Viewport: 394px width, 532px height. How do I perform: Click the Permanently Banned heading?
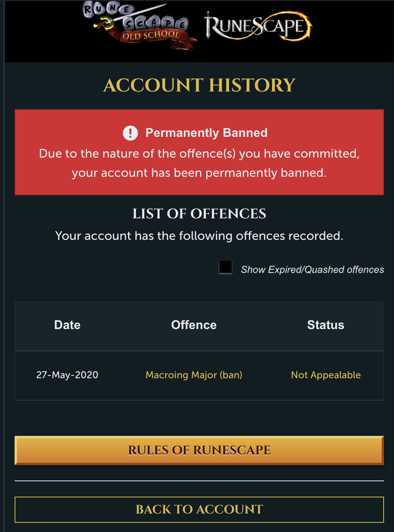[206, 133]
